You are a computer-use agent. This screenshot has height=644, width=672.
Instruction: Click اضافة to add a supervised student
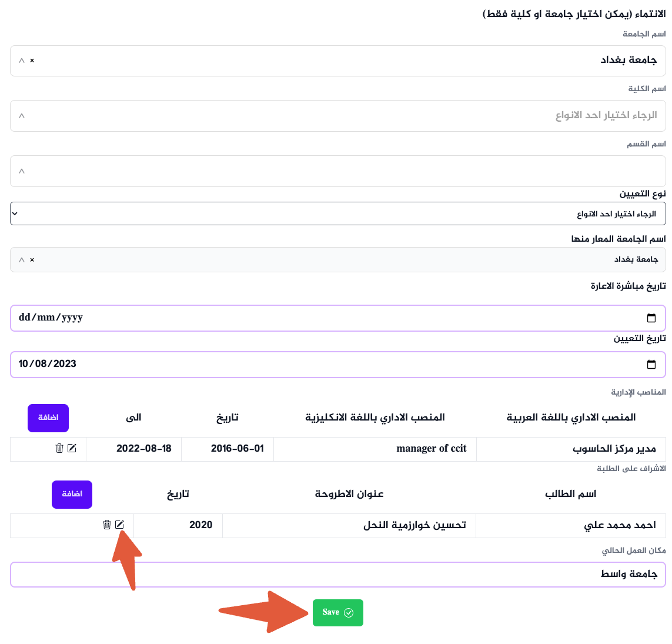(x=72, y=494)
